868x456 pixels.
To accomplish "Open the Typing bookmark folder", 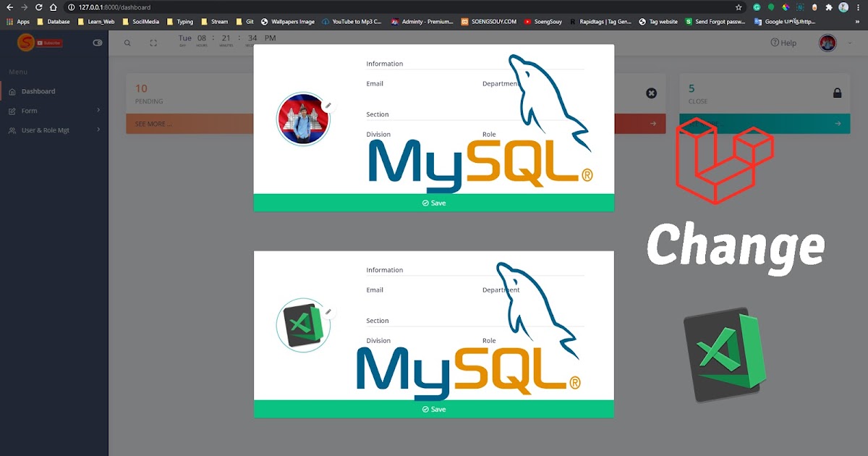I will pyautogui.click(x=180, y=22).
